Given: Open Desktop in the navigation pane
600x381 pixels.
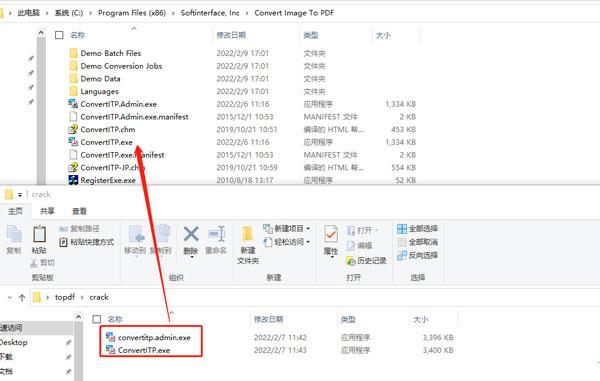Looking at the screenshot, I should pos(14,342).
